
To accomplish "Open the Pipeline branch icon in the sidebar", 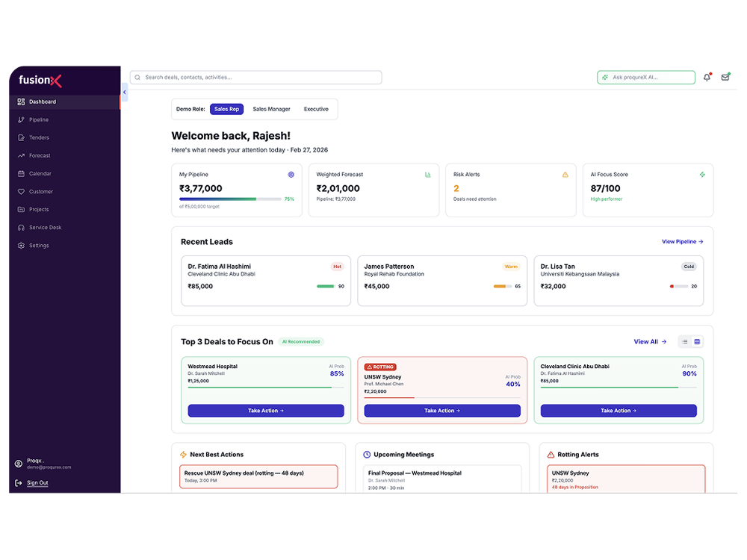I will (21, 120).
